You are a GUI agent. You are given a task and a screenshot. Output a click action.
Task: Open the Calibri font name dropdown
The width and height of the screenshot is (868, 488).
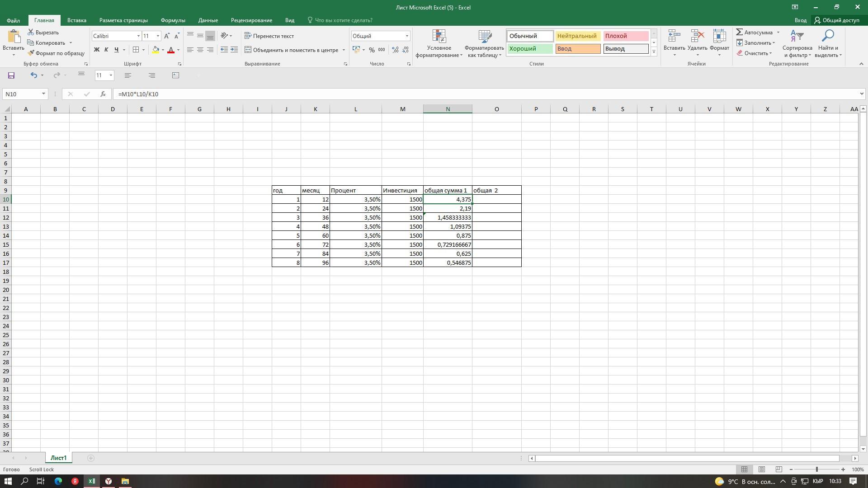coord(138,36)
